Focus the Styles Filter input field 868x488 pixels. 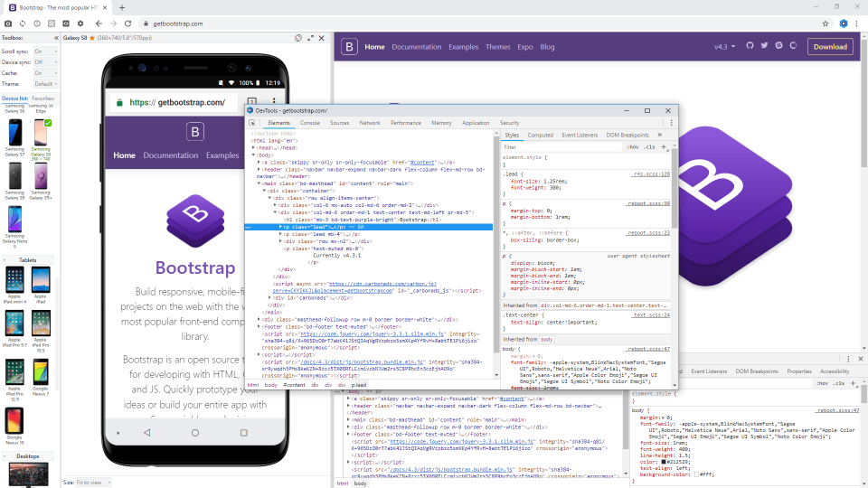561,147
